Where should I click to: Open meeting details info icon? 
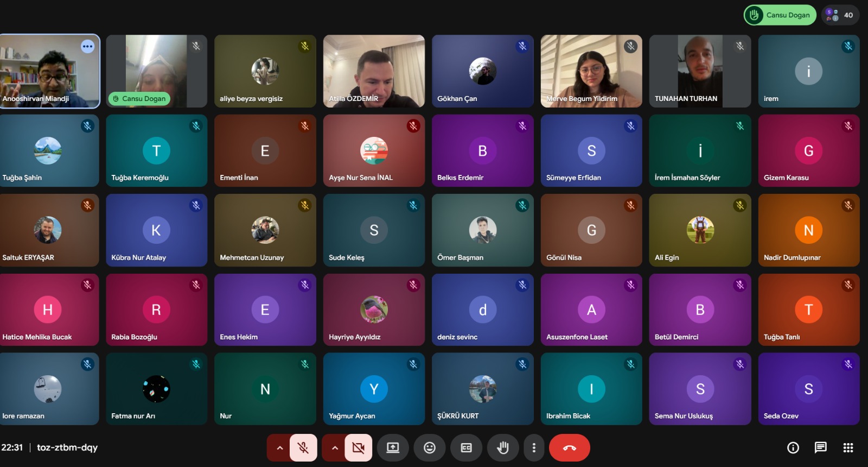793,447
